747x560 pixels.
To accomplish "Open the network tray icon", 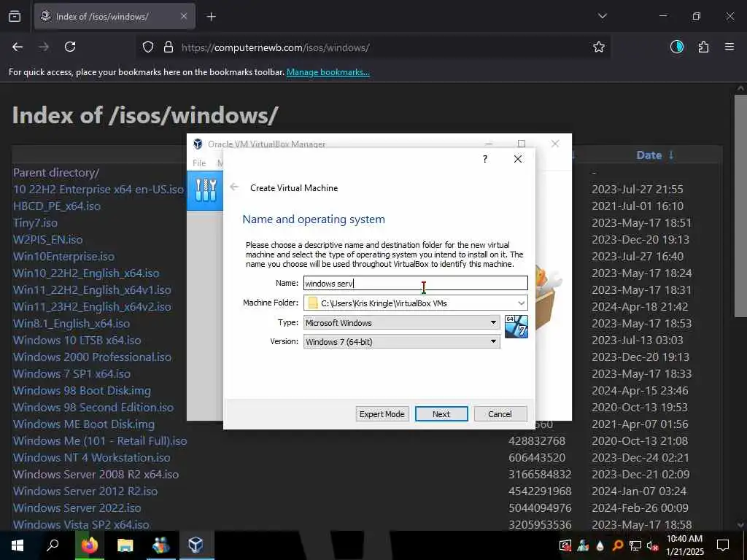I will pos(635,545).
